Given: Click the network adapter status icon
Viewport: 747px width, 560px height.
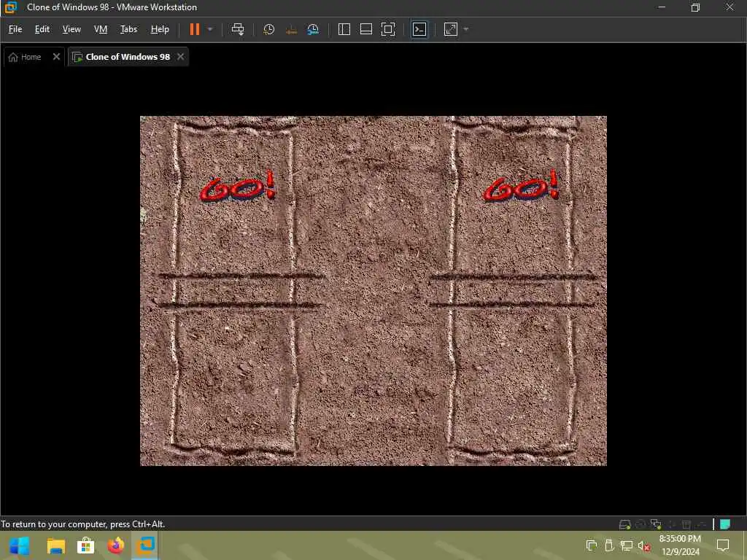Looking at the screenshot, I should pos(656,524).
